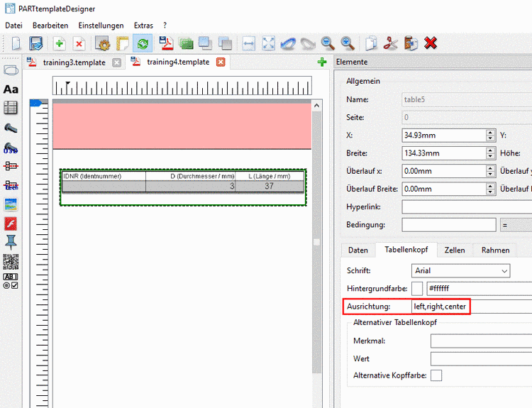Select the rounded rectangle shape tool
Screen dimensions: 532x408
tap(11, 71)
